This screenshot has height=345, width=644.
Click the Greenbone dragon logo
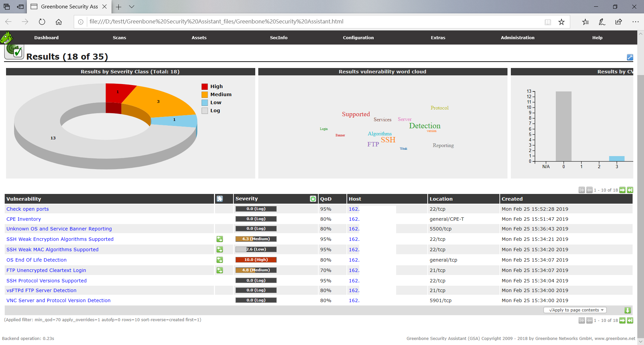(6, 38)
